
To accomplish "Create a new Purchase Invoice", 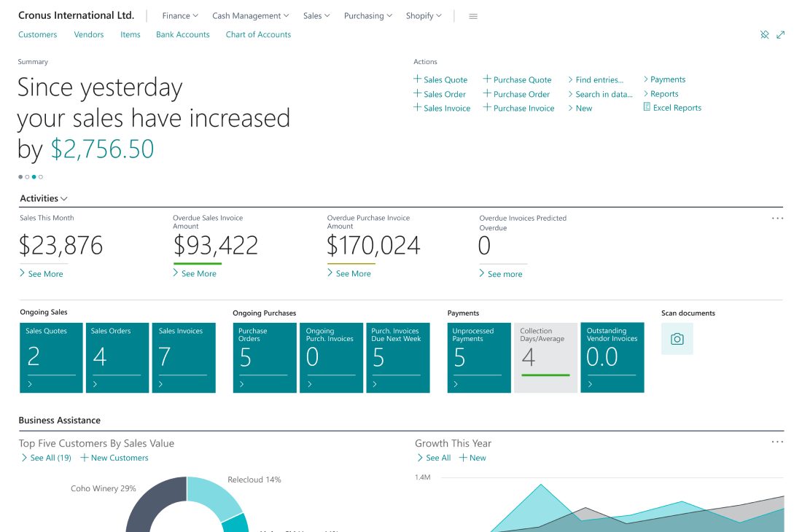I will tap(518, 109).
